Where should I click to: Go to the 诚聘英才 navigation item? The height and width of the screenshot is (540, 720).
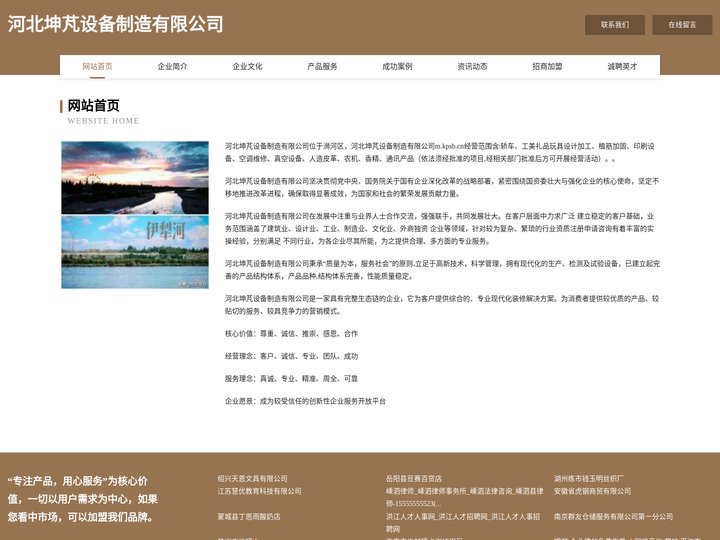[622, 67]
